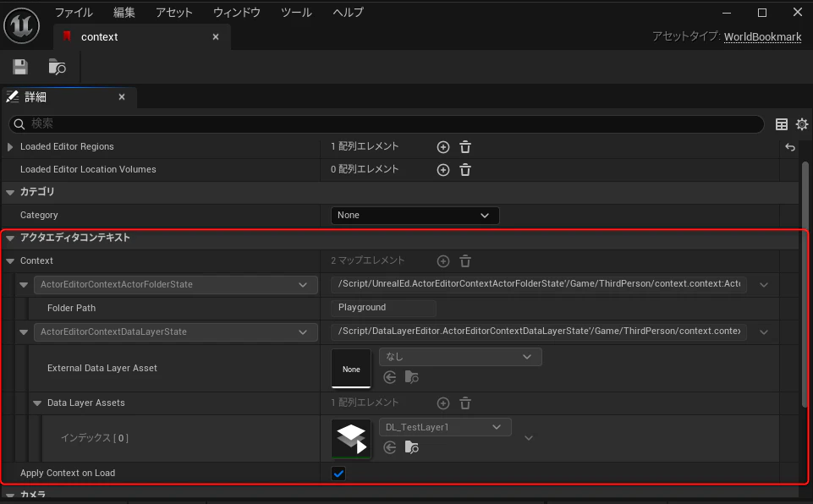
Task: Click the External Data Layer None thumbnail
Action: [351, 369]
